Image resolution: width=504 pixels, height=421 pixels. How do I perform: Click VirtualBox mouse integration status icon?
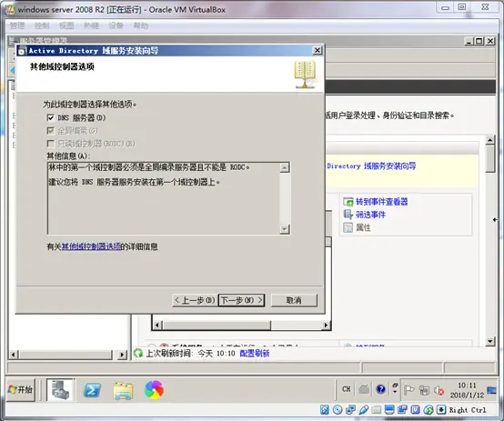pos(428,410)
